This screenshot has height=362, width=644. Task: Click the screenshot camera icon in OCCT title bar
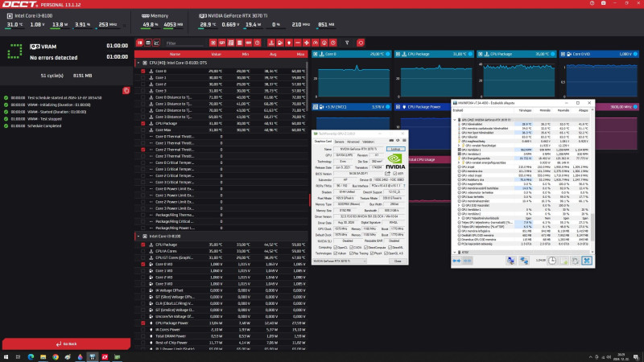(x=603, y=3)
